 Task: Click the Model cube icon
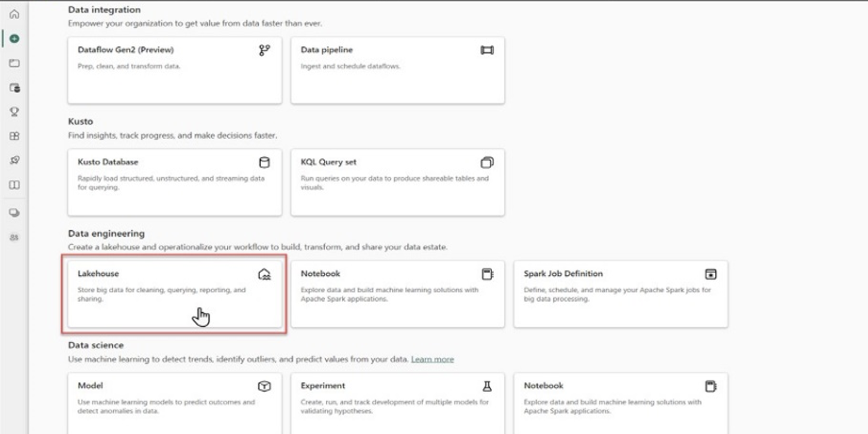(264, 386)
